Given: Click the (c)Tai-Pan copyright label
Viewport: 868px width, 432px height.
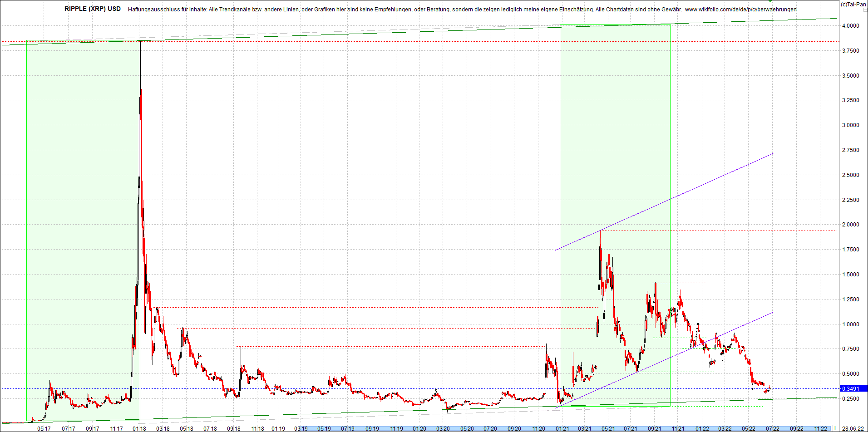Looking at the screenshot, I should [853, 4].
